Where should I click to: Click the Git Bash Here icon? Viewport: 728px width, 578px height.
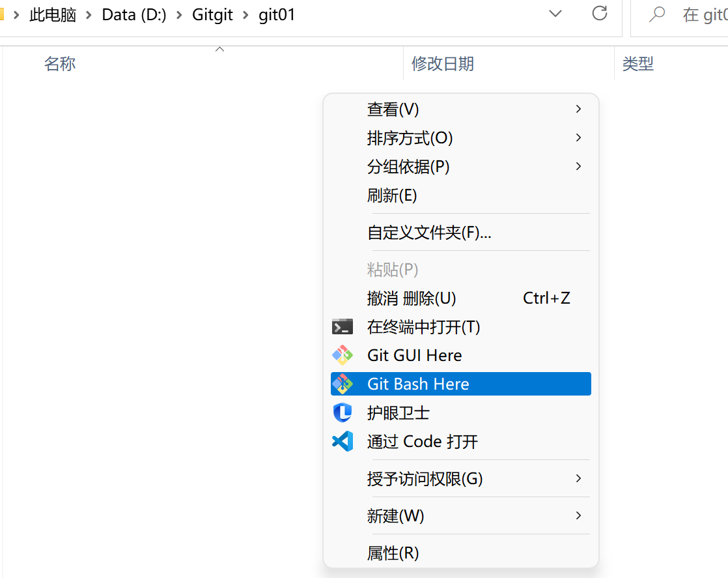[x=342, y=384]
